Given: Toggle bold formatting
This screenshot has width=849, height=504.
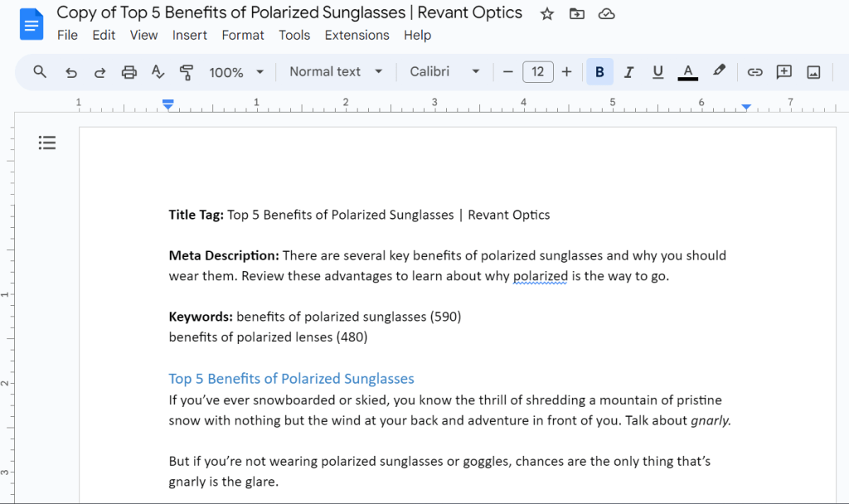Looking at the screenshot, I should 599,72.
